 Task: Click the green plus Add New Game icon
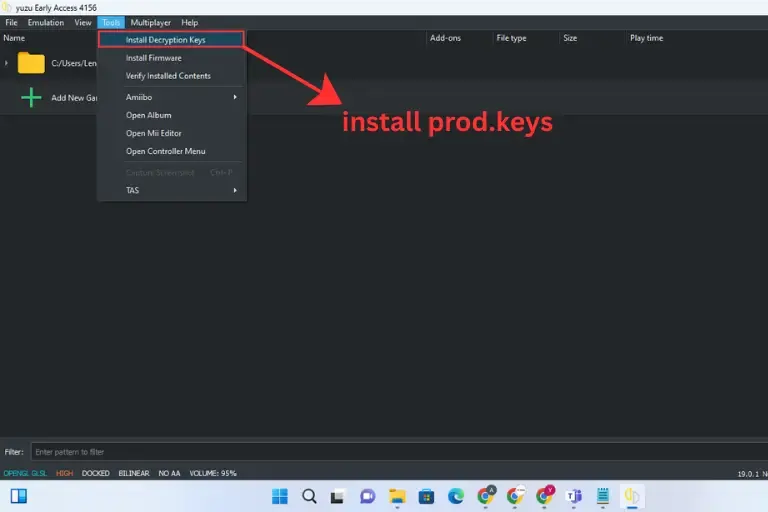pyautogui.click(x=31, y=98)
